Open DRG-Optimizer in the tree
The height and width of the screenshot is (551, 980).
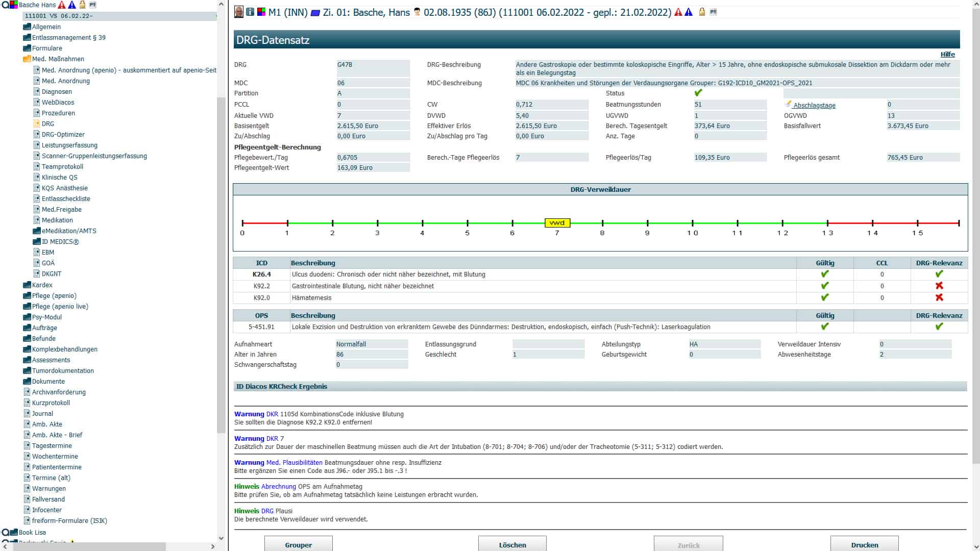[x=63, y=134]
